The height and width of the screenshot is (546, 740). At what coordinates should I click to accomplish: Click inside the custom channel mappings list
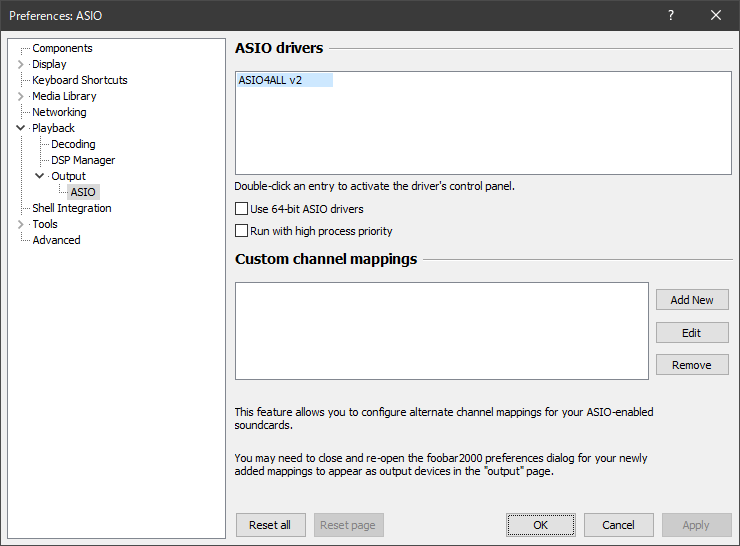click(x=442, y=331)
